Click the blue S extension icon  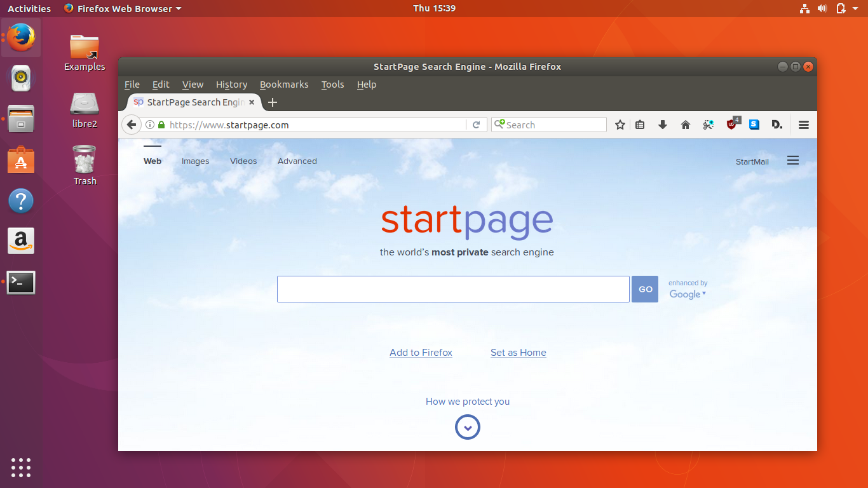pos(754,125)
